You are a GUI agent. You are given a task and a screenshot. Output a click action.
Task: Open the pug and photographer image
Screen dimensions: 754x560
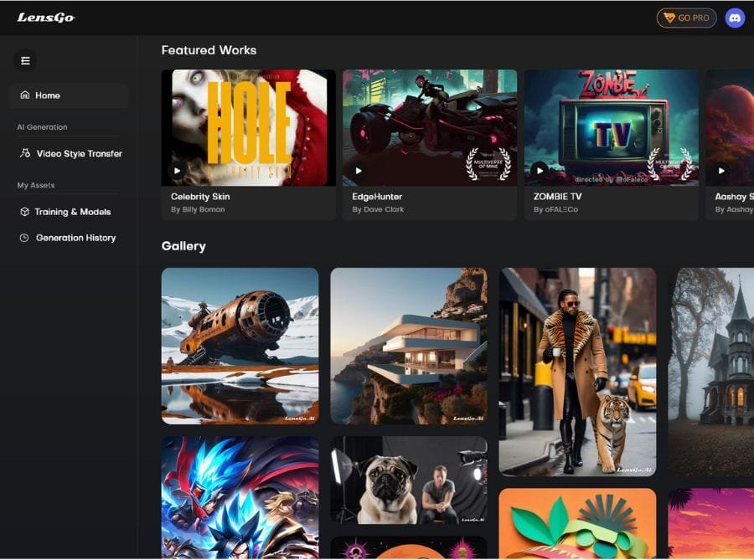[408, 480]
